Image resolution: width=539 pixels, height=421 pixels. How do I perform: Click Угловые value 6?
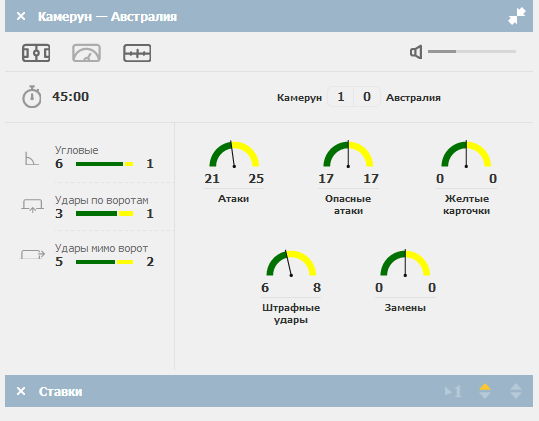coord(59,164)
